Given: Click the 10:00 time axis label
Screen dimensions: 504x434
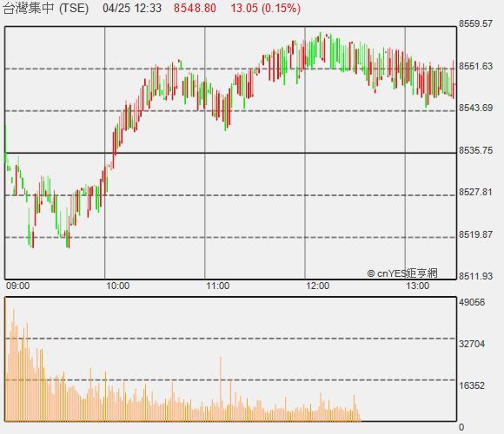Looking at the screenshot, I should coord(118,286).
